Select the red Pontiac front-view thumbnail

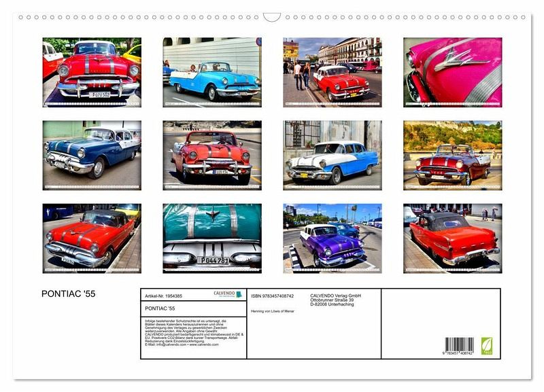92,73
